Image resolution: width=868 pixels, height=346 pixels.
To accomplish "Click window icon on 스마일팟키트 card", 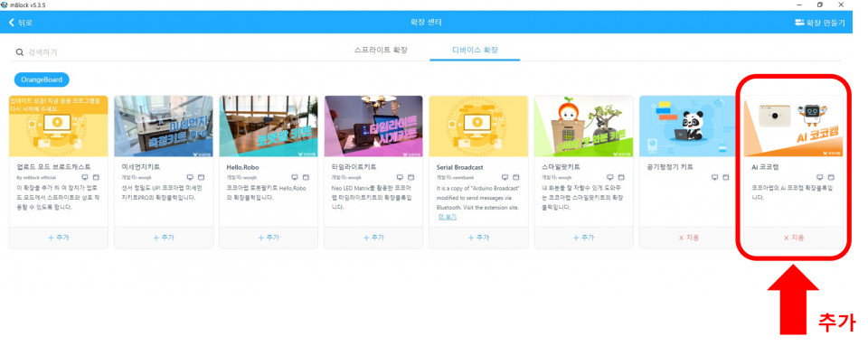I will [x=621, y=177].
